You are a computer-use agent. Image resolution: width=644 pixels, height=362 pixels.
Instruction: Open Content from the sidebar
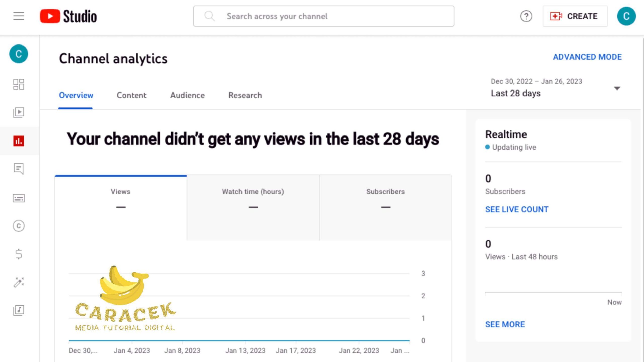tap(19, 113)
